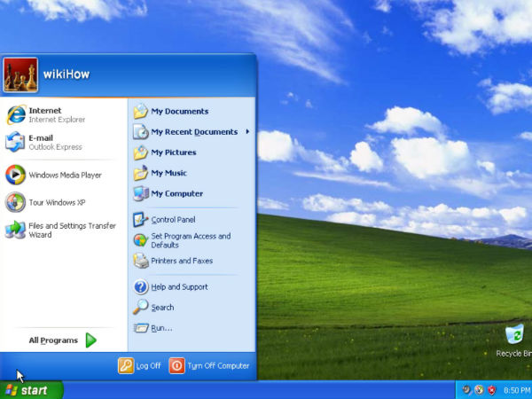This screenshot has height=399, width=532.
Task: Click Files and Settings Transfer Wizard icon
Action: click(15, 230)
